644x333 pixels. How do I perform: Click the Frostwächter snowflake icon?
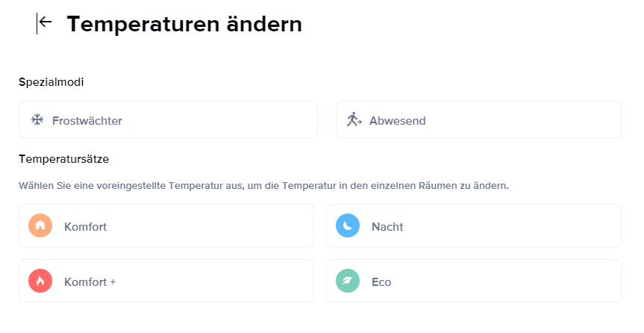click(x=37, y=120)
